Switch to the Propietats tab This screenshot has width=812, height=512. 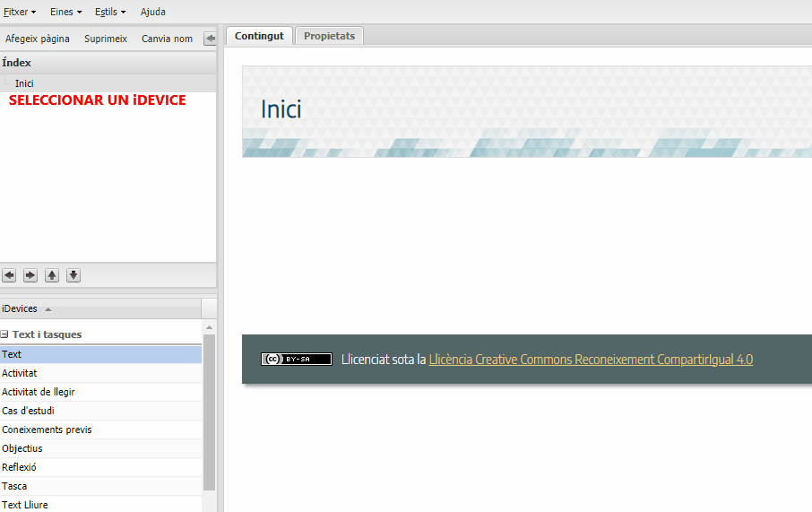(329, 36)
